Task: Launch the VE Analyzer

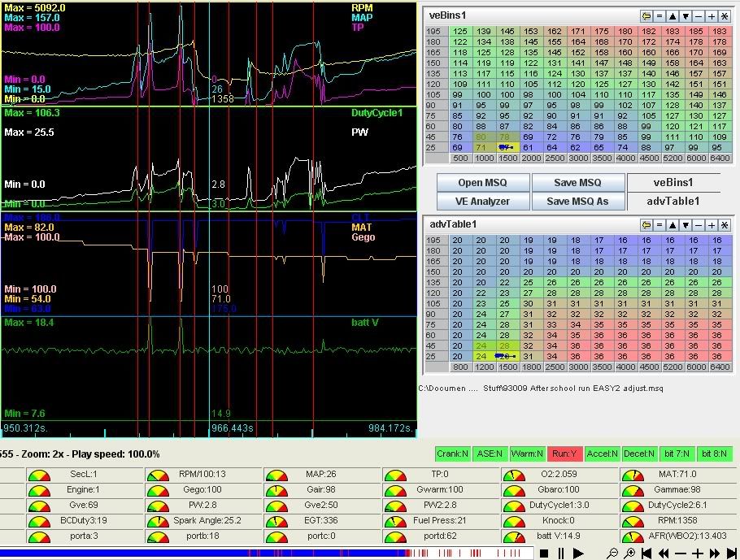Action: click(483, 201)
